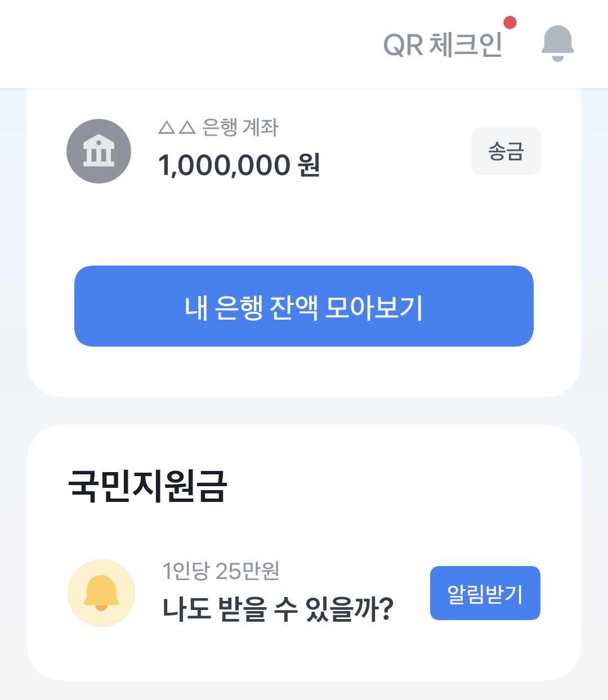Screen dimensions: 608x700
Task: Tap the 1,000,000 원 balance amount
Action: 239,165
